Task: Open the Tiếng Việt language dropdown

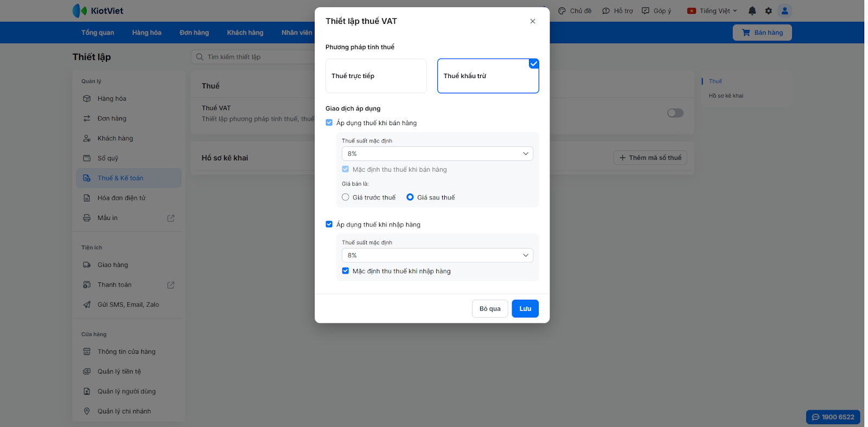Action: [x=712, y=11]
